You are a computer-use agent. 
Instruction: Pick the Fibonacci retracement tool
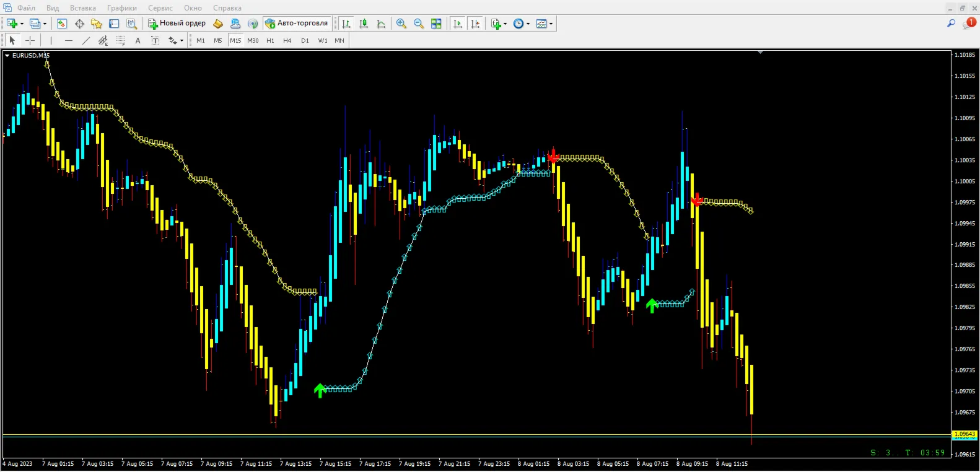tap(121, 40)
